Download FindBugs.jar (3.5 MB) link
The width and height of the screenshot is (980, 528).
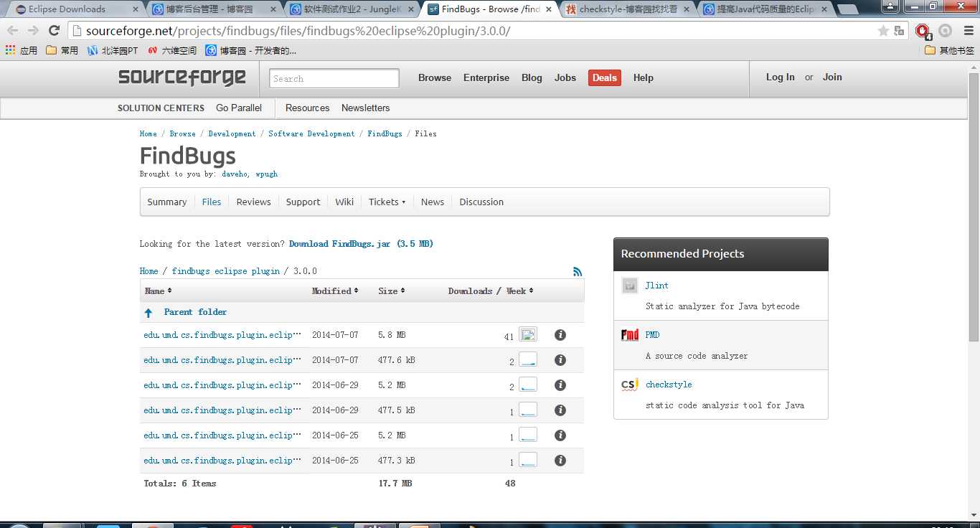pyautogui.click(x=361, y=244)
